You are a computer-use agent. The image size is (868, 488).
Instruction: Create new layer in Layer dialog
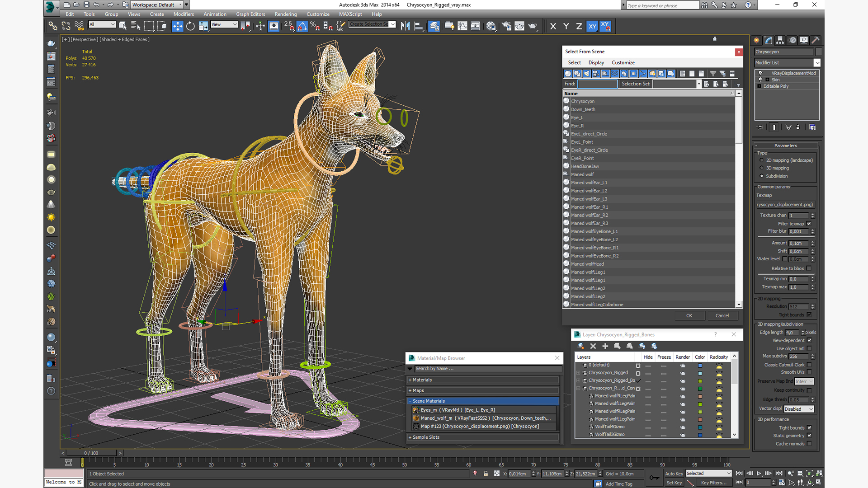pyautogui.click(x=581, y=346)
